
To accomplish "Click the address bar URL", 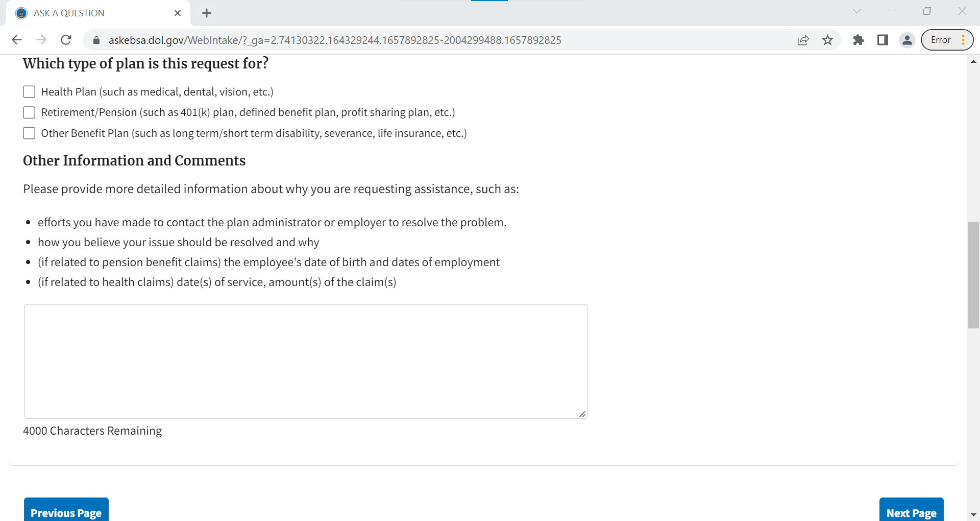I will (x=334, y=40).
